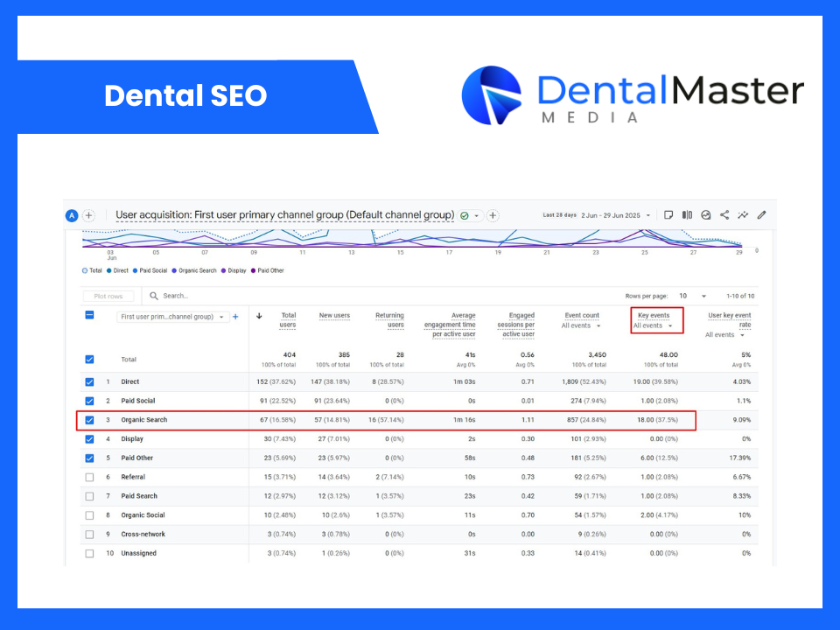Open the annotations note icon
The height and width of the screenshot is (630, 840).
tap(668, 215)
